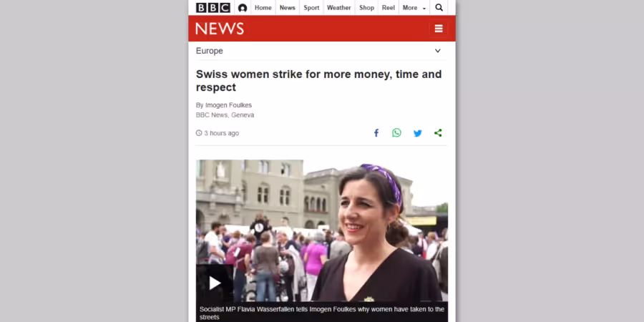Share article via WhatsApp
The width and height of the screenshot is (644, 322).
396,132
